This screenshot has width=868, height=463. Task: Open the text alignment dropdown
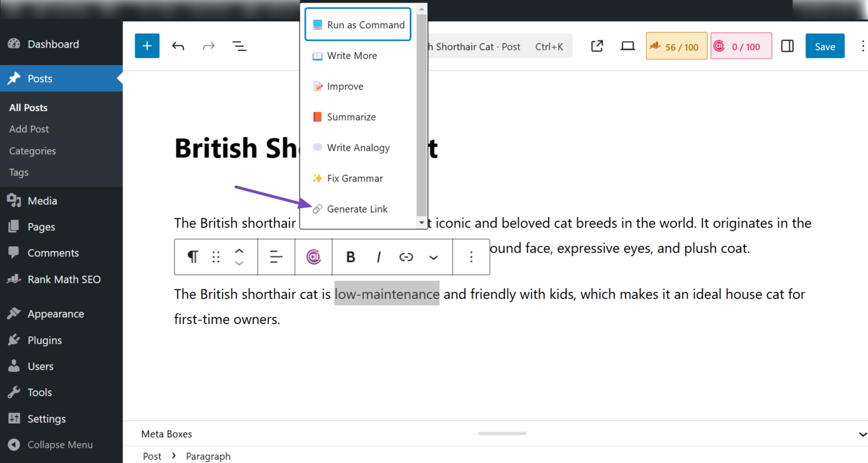(276, 257)
